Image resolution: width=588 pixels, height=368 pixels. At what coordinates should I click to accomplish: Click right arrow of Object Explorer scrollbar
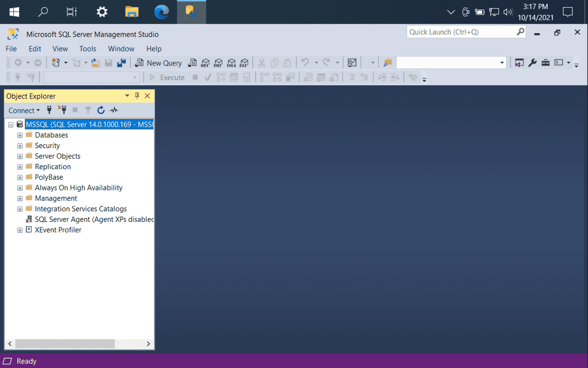click(148, 344)
